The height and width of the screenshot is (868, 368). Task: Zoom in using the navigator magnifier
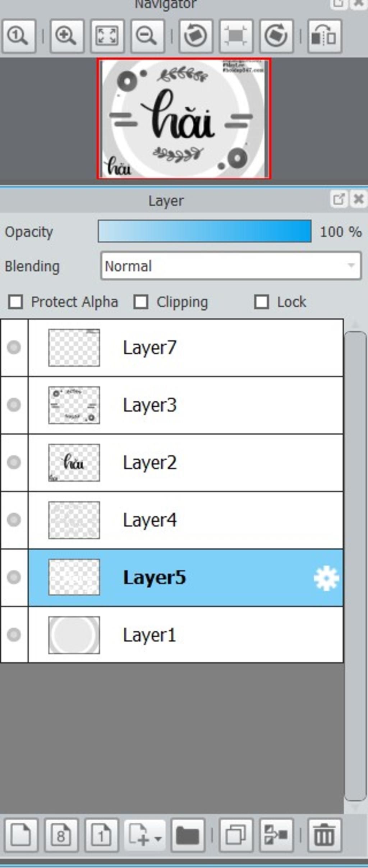[x=67, y=36]
